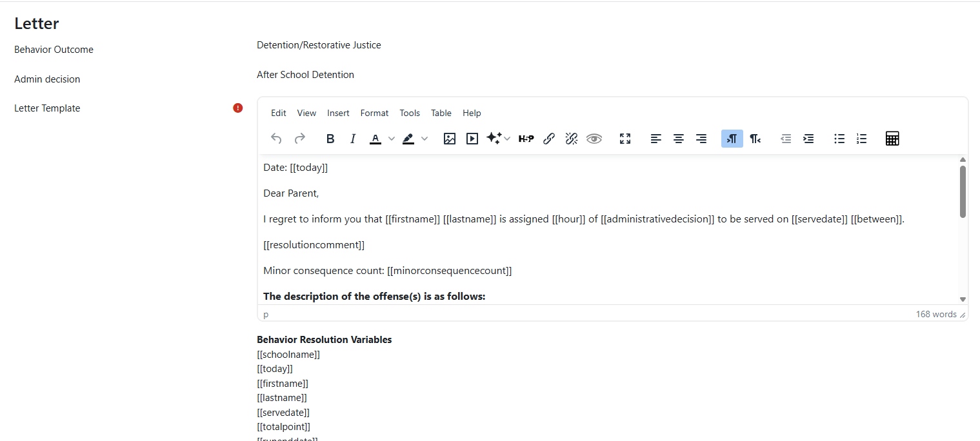Toggle the eye icon in the toolbar
Screen dimensions: 980x441
594,139
